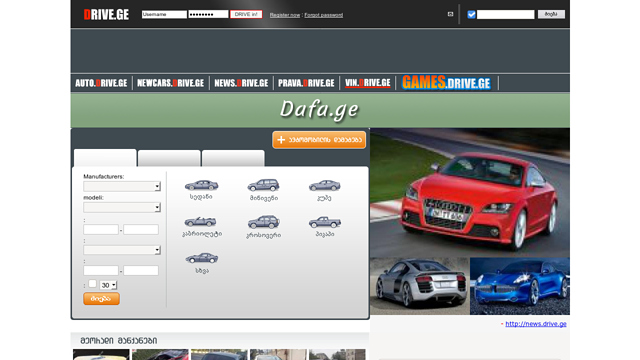Screen dimensions: 640x360
Task: Open the silver Audi R8 photo
Action: 420,286
